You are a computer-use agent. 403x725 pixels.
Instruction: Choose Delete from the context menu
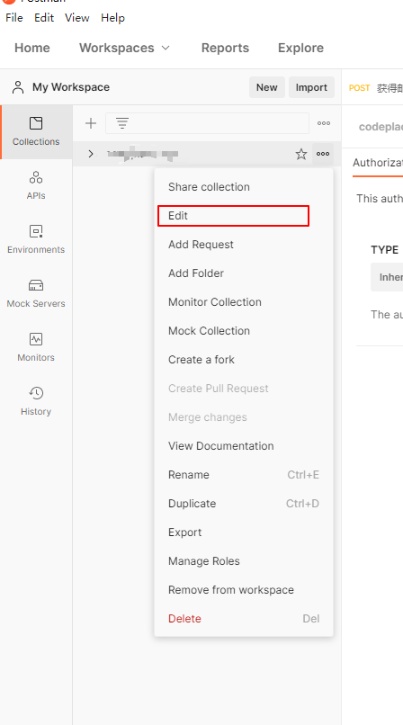click(x=244, y=618)
